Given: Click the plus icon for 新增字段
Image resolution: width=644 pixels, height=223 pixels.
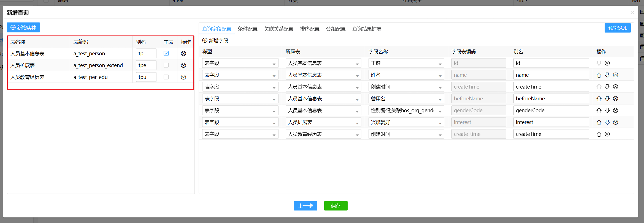Looking at the screenshot, I should [205, 40].
